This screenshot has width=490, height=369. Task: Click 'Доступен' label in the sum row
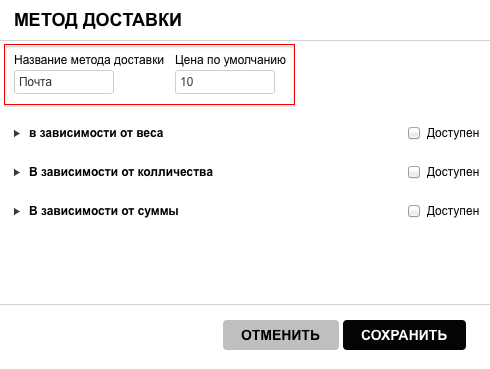(453, 211)
